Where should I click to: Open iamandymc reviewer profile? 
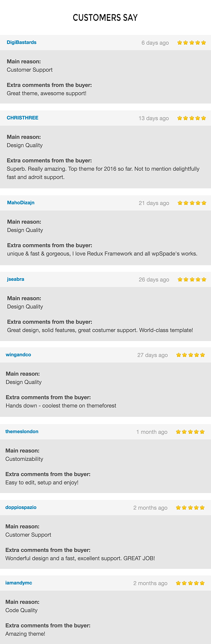19,583
